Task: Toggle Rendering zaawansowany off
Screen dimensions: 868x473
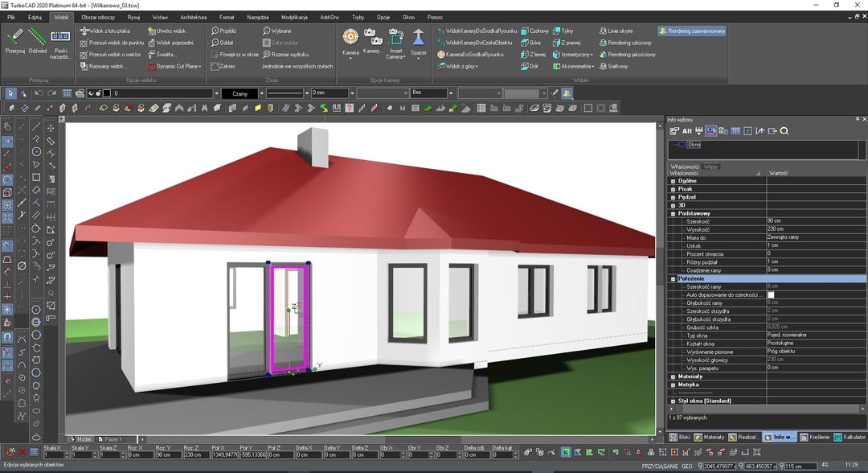Action: 694,30
